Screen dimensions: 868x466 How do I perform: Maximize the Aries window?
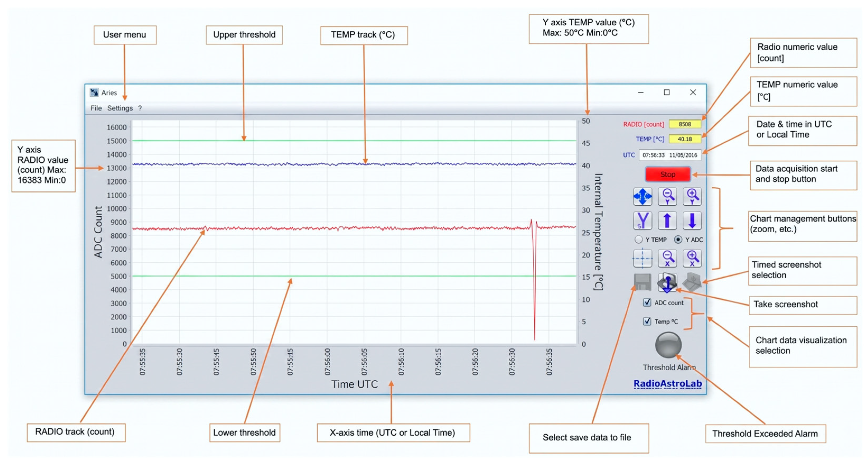click(667, 92)
